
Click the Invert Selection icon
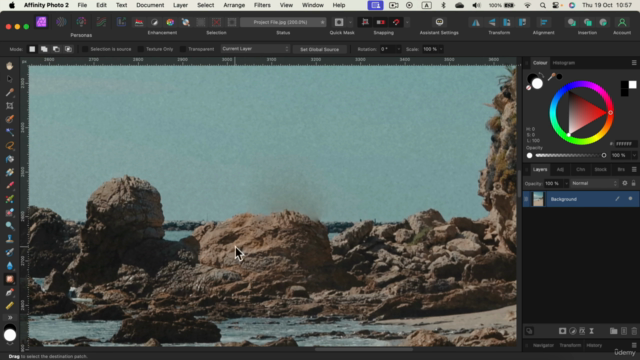click(232, 22)
